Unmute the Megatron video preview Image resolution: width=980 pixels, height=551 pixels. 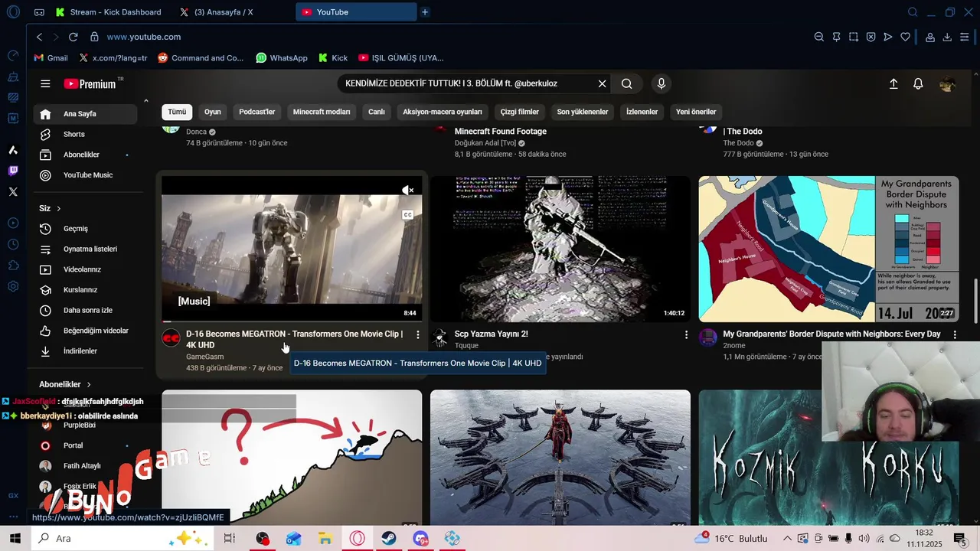tap(408, 191)
